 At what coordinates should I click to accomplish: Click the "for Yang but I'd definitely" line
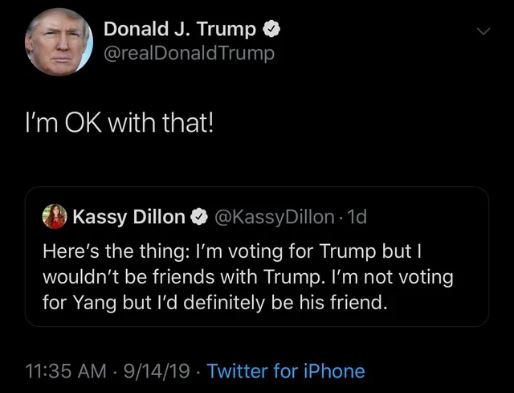tap(215, 303)
